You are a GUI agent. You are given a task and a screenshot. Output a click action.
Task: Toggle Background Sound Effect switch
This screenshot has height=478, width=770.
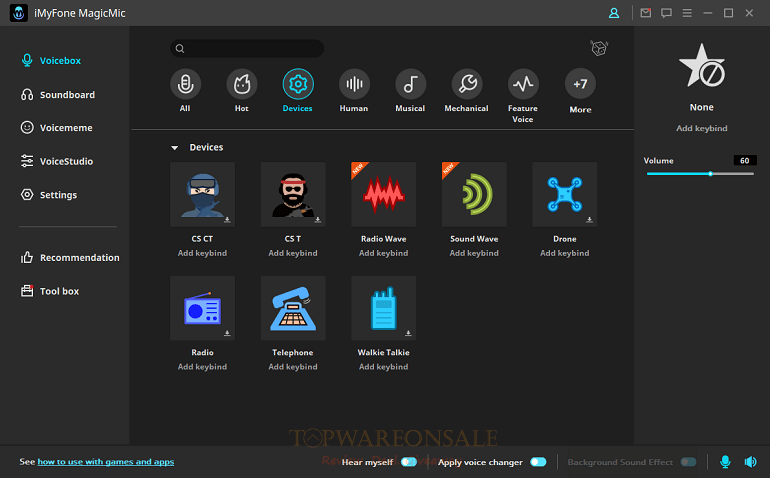click(x=688, y=462)
